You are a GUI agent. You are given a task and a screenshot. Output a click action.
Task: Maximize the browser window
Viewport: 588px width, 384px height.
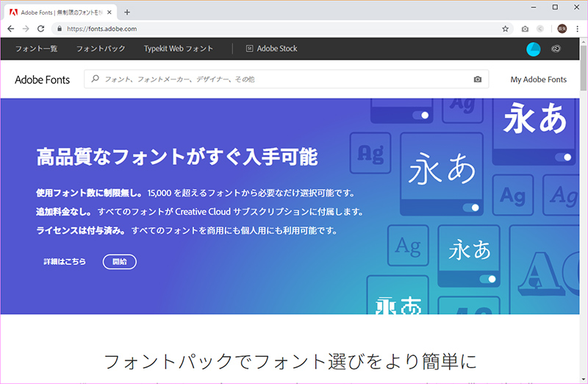click(555, 7)
